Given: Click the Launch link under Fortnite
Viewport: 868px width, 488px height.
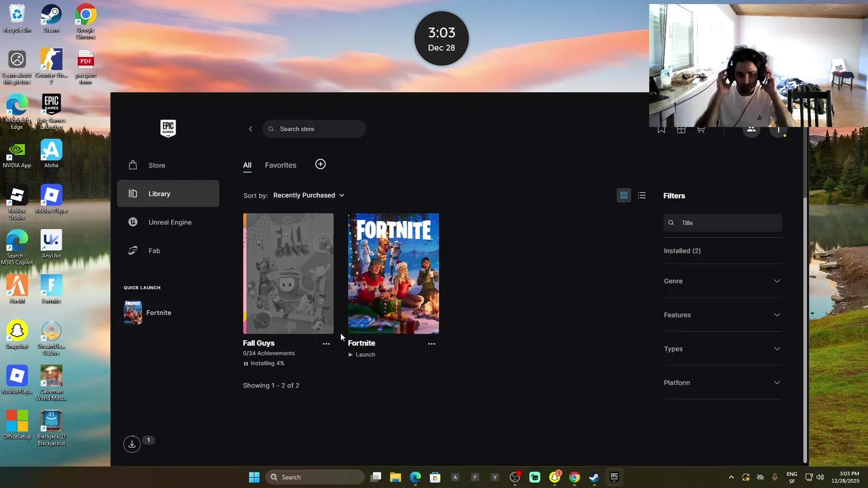Looking at the screenshot, I should 361,354.
